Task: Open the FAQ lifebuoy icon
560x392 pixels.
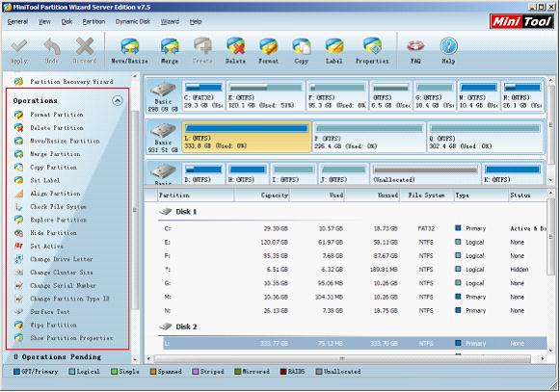Action: tap(415, 46)
